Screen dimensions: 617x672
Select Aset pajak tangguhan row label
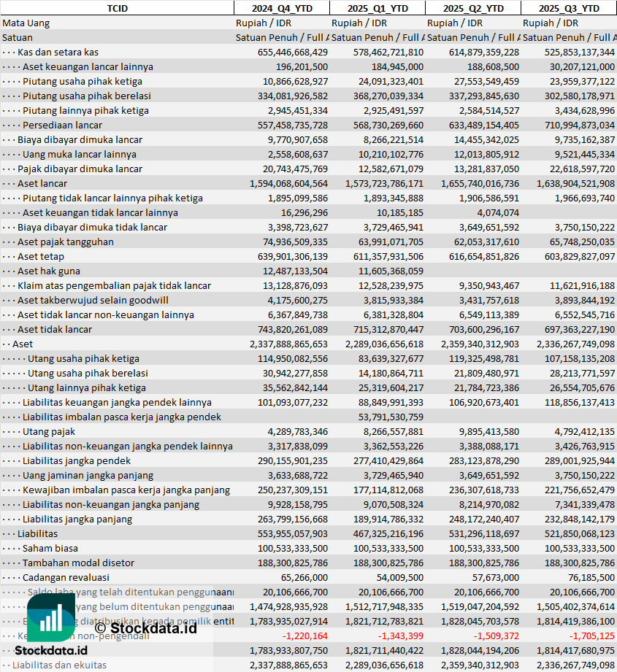(66, 242)
